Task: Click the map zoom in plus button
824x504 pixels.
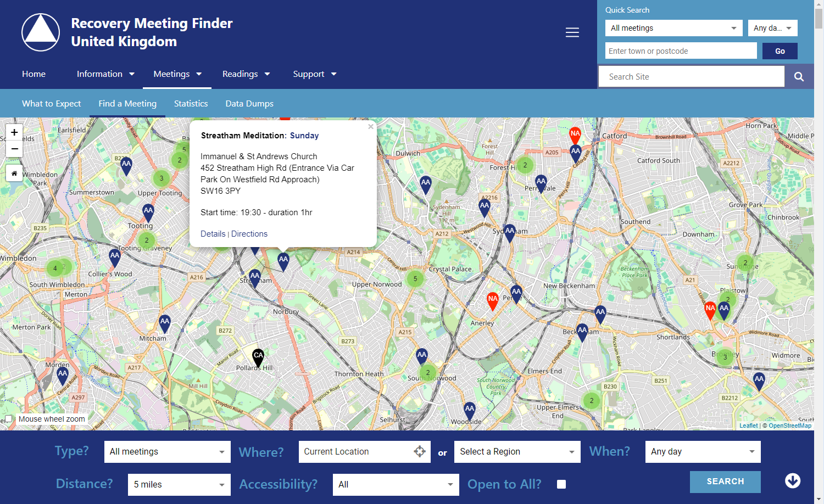Action: point(14,132)
